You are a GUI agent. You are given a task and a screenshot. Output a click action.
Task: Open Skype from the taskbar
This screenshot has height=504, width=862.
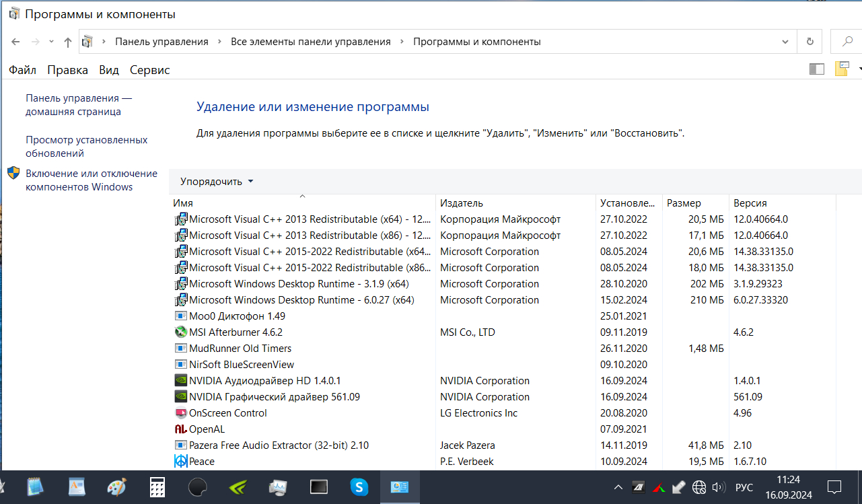click(x=359, y=487)
